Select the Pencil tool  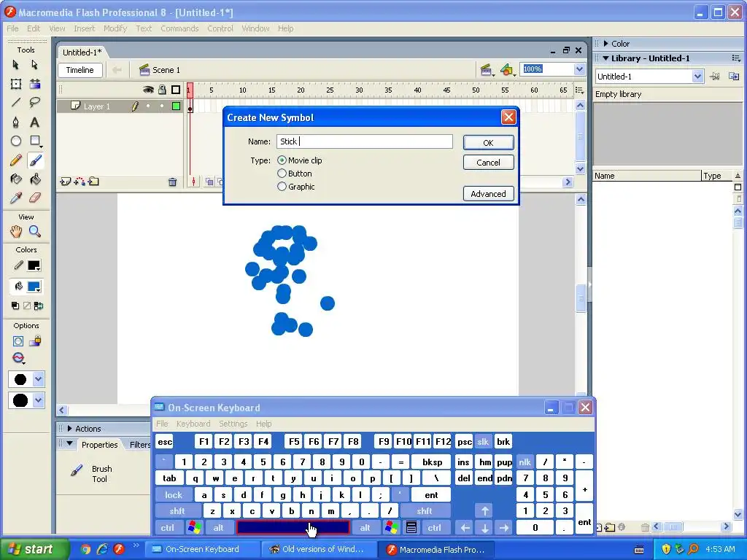point(16,160)
